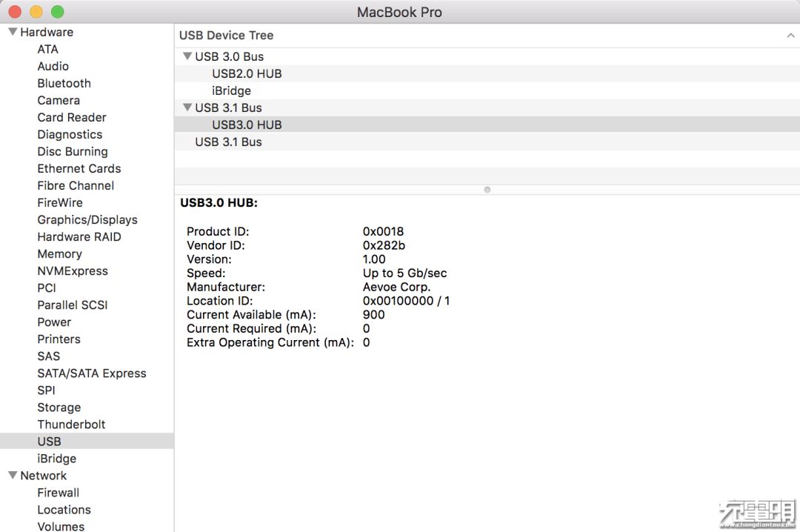Open SATA/SATA Express section
This screenshot has height=532, width=800.
[x=91, y=373]
